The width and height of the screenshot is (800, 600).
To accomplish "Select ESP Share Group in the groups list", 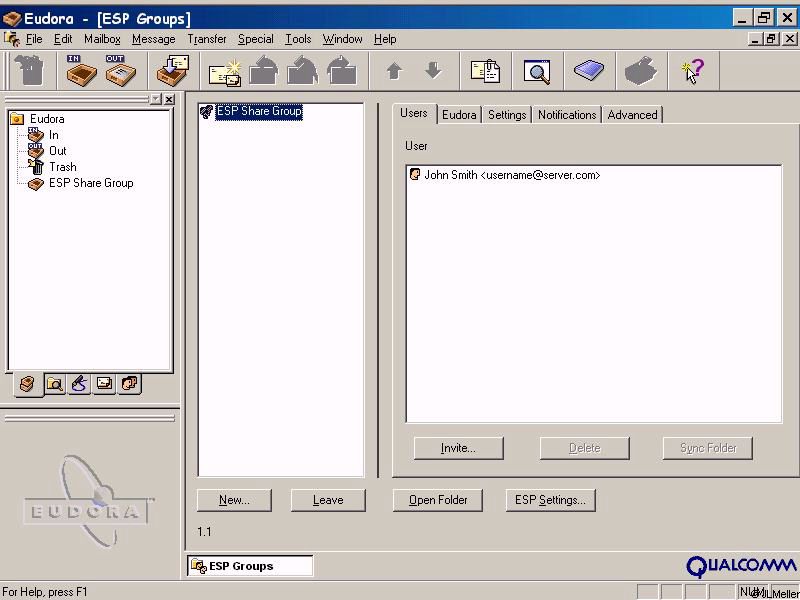I will pos(259,111).
